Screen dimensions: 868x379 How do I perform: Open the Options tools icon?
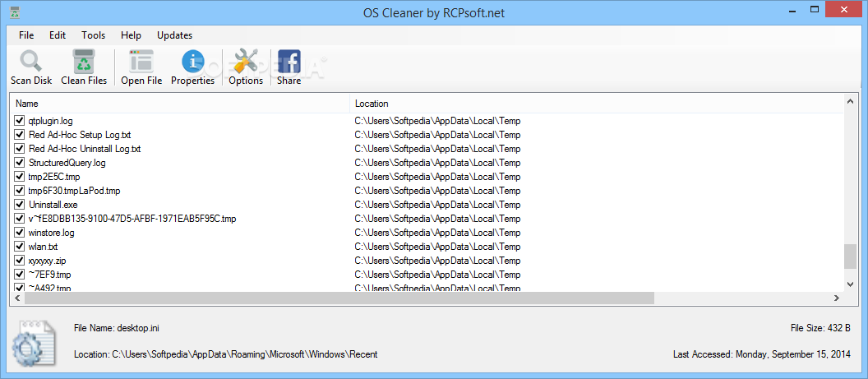pos(246,61)
